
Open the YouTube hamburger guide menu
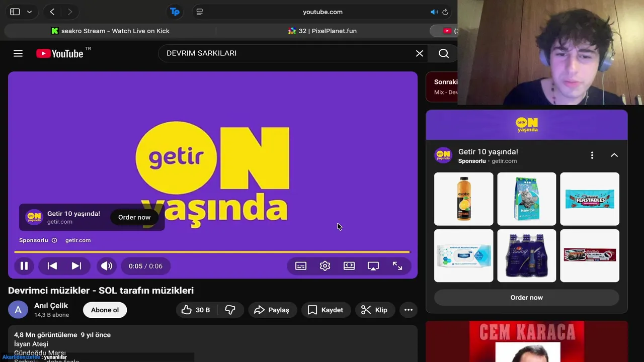pos(18,53)
